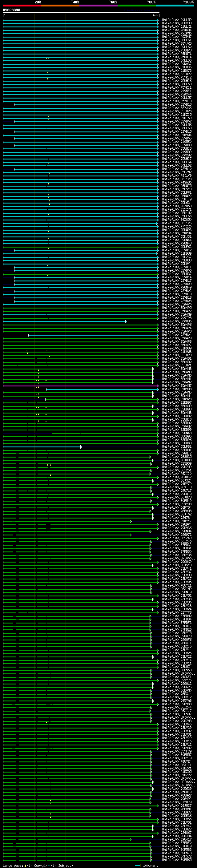Click hit label UniRef100_Q7YW79

[177, 803]
